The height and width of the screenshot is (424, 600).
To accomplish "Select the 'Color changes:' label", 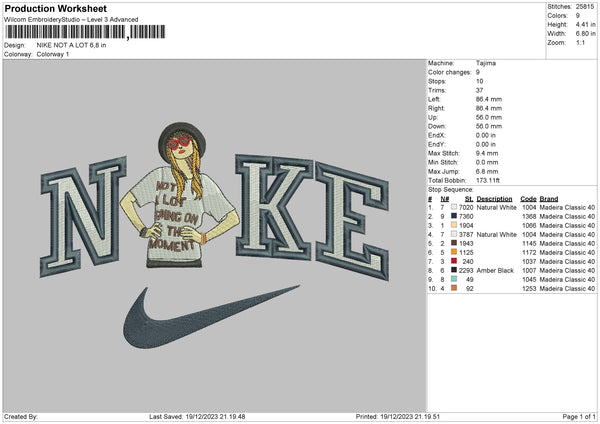I will tap(449, 72).
